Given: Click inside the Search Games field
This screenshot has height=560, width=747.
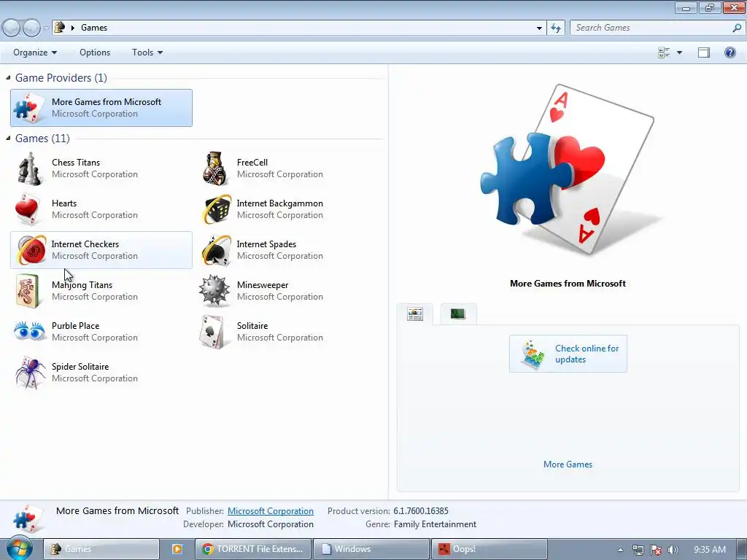Looking at the screenshot, I should tap(650, 28).
